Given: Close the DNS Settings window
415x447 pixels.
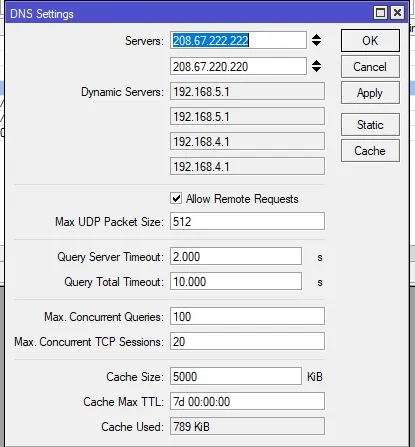Looking at the screenshot, I should pos(397,13).
